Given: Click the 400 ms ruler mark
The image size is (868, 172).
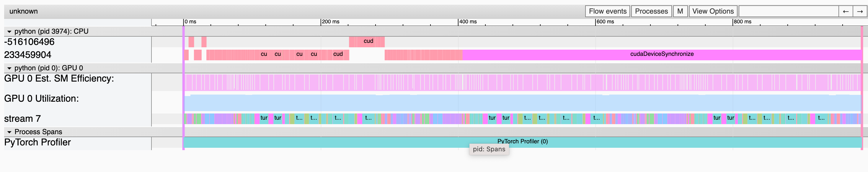Looking at the screenshot, I should (x=468, y=22).
